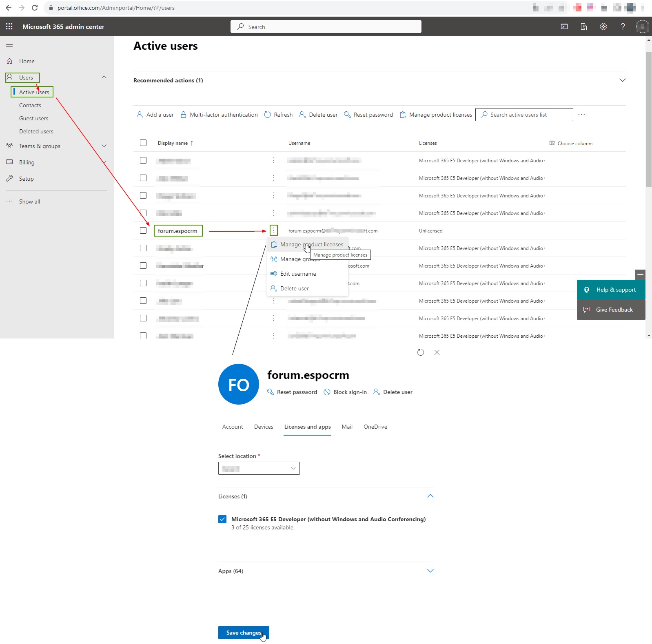The height and width of the screenshot is (644, 652).
Task: Open the Cloud Shell icon in header
Action: tap(564, 27)
